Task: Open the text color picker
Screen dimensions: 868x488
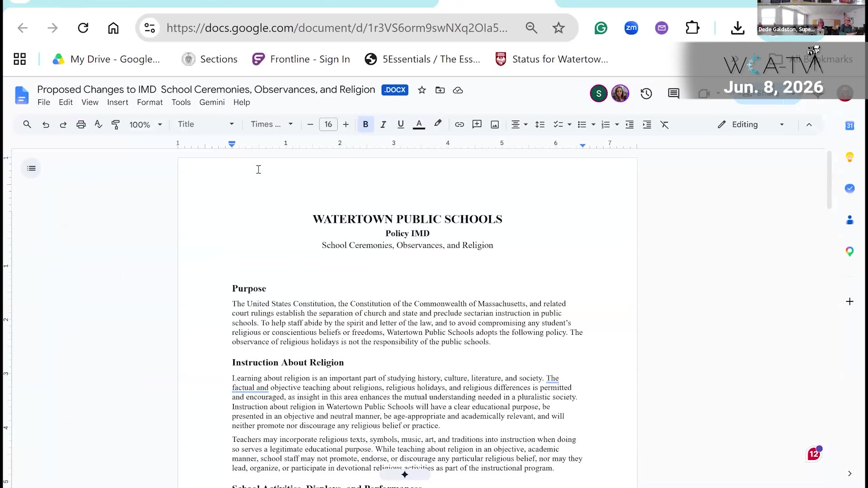Action: (x=419, y=124)
